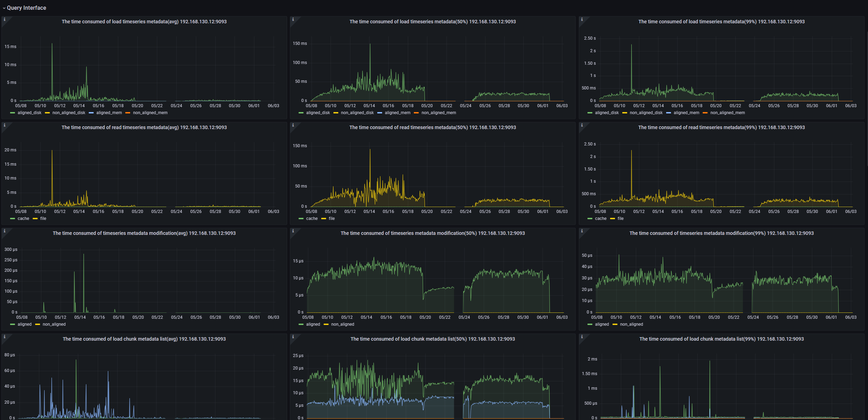Viewport: 868px width, 420px height.
Task: Toggle aligned_disk series in load metadata(avg) legend
Action: pyautogui.click(x=29, y=113)
